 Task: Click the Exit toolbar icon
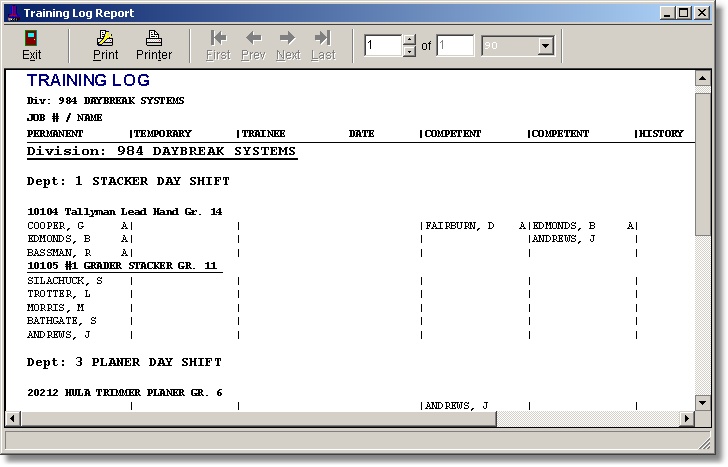[x=31, y=45]
